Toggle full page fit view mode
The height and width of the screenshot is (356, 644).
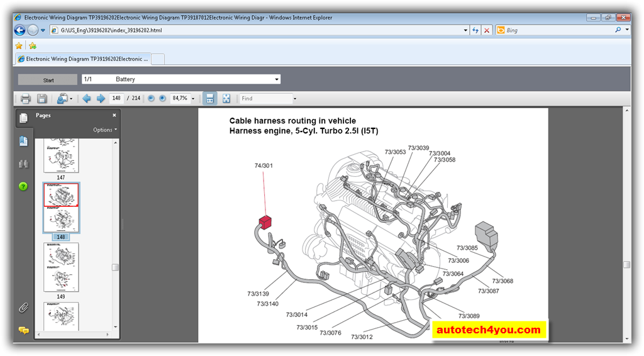[226, 99]
